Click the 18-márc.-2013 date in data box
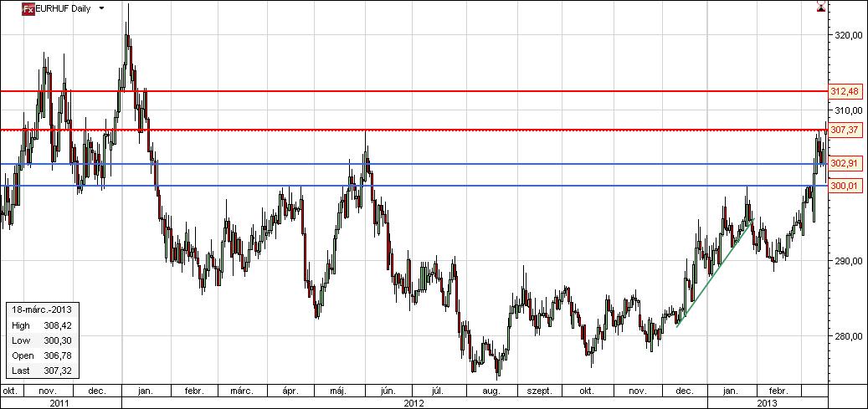868x409 pixels. pyautogui.click(x=43, y=309)
